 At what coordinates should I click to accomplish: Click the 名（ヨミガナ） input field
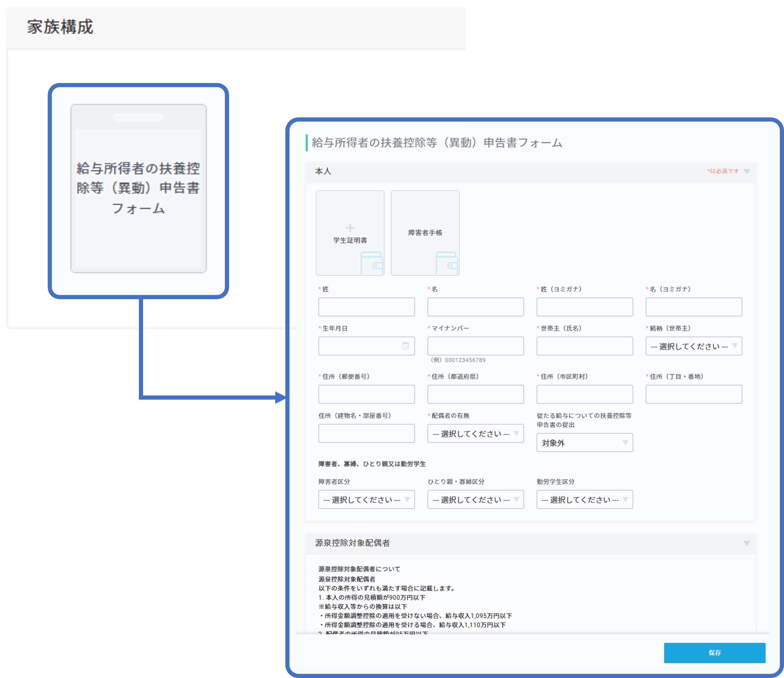(x=694, y=307)
